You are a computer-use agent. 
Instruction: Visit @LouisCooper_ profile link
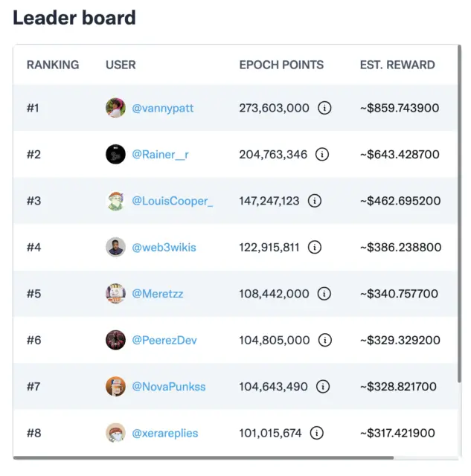[x=172, y=201]
